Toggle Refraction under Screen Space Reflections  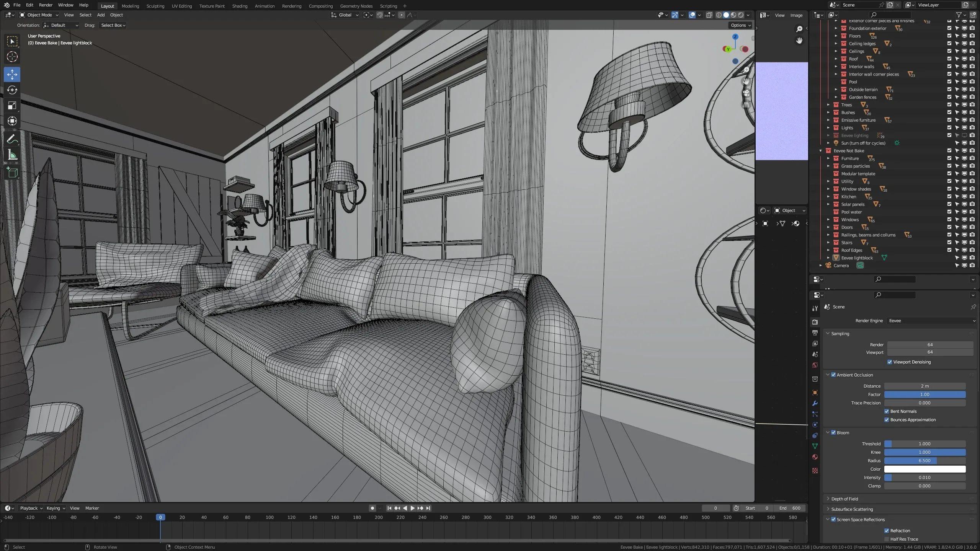[887, 530]
